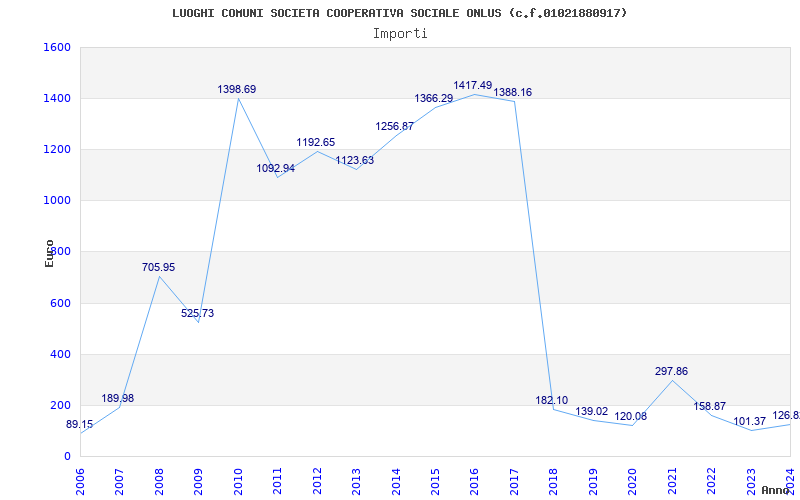Click the 2010 x-axis year label

point(238,482)
